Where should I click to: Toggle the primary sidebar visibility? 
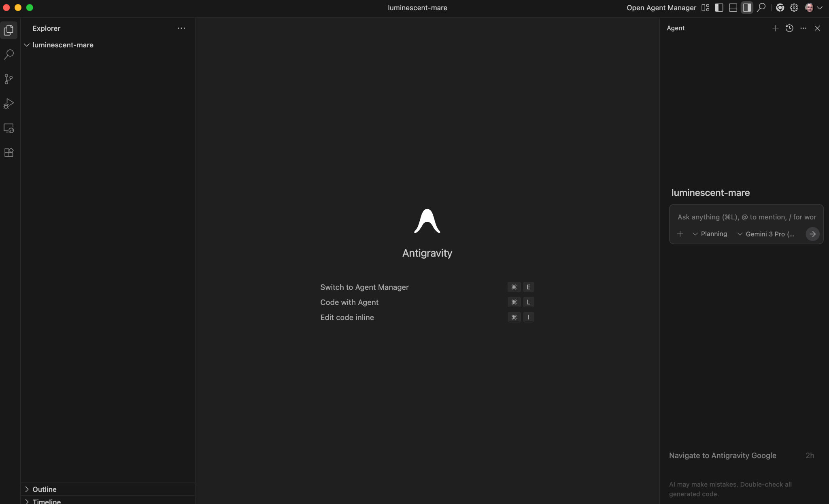(x=719, y=8)
